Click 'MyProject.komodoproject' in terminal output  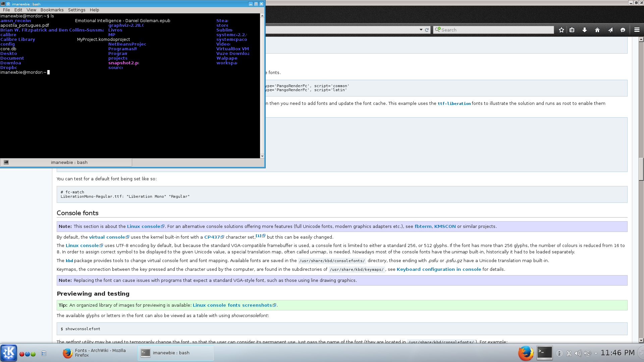click(103, 40)
